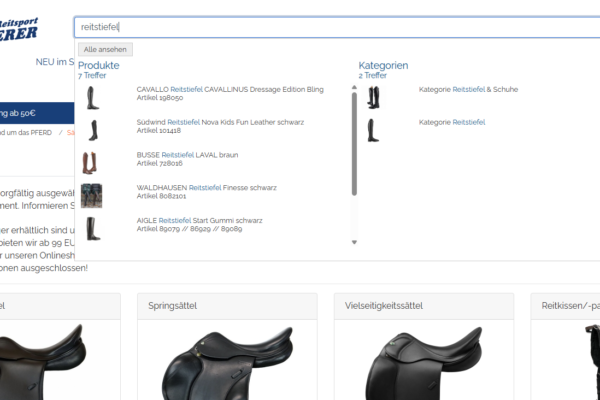Viewport: 600px width, 400px height.
Task: Click the brown BUSSE LAVAL boot thumbnail
Action: pos(90,163)
